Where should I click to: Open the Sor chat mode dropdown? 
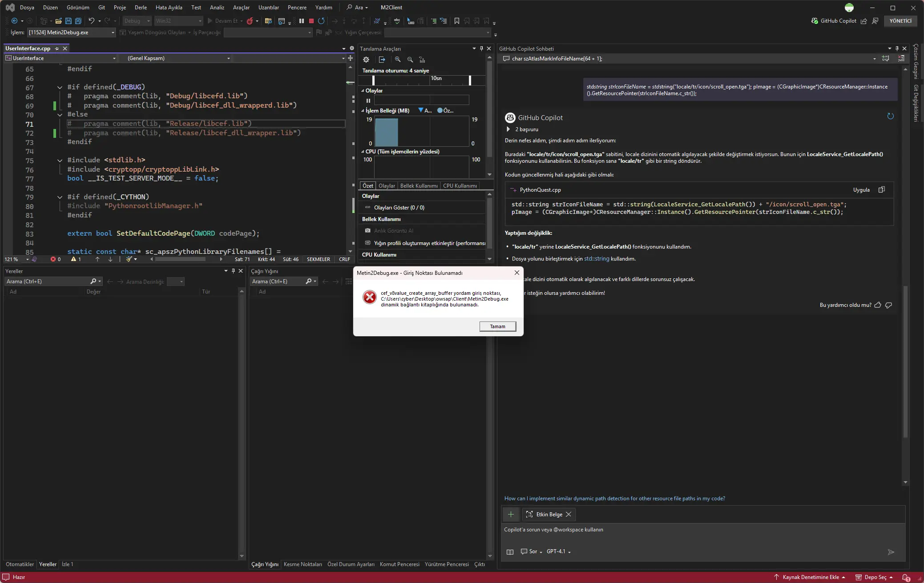532,551
